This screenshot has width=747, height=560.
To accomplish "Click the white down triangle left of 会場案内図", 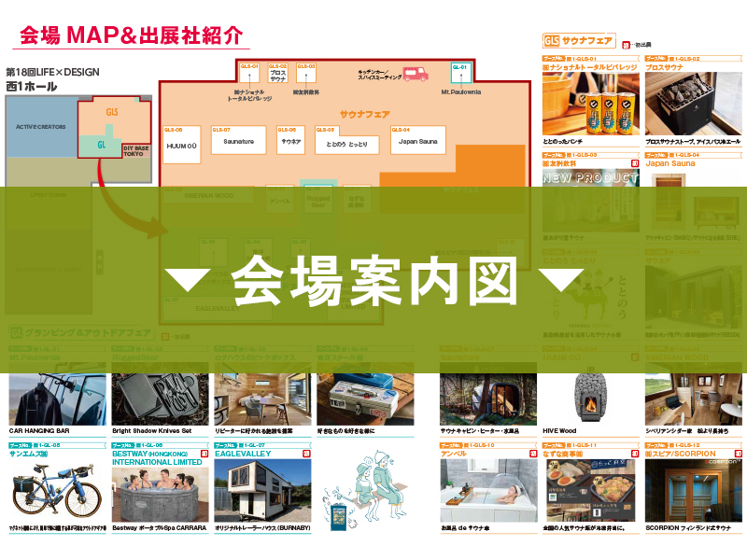I will point(188,281).
